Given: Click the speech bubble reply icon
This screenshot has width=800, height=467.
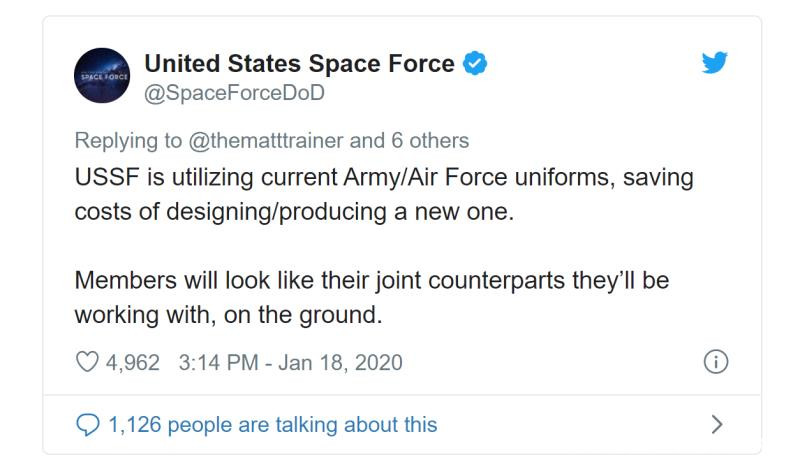Looking at the screenshot, I should click(88, 425).
